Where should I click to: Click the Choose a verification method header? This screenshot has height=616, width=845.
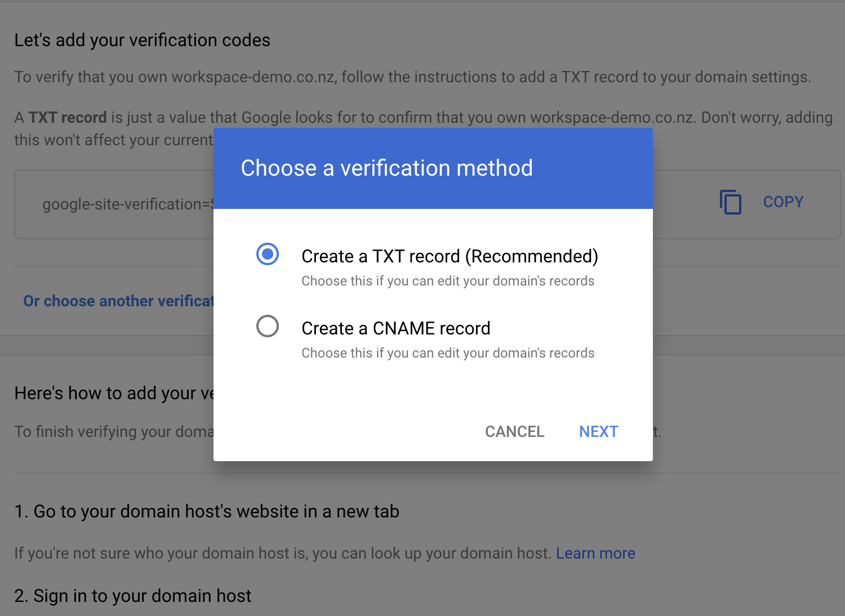click(x=386, y=168)
